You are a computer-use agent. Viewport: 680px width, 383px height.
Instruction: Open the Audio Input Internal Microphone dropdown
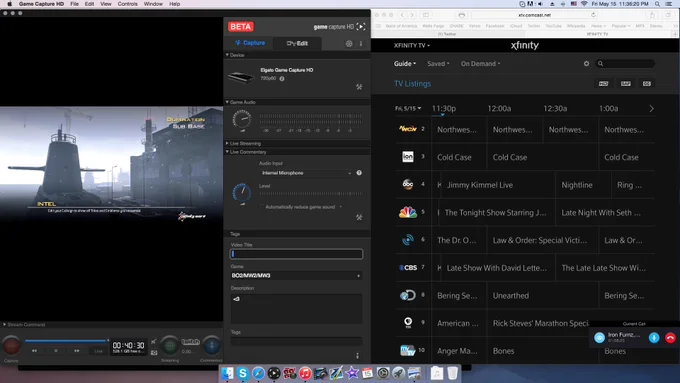click(306, 173)
